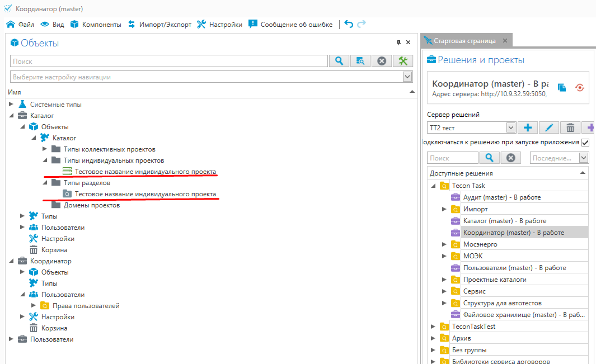Collapse the Tecon Task folder
The width and height of the screenshot is (596, 364).
(433, 186)
